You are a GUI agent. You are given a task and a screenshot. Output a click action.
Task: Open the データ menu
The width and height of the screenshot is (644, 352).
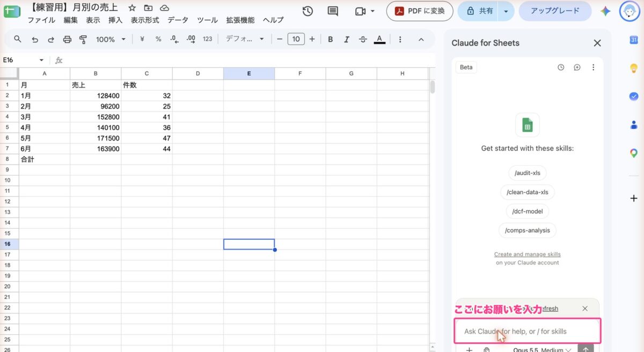tap(178, 20)
